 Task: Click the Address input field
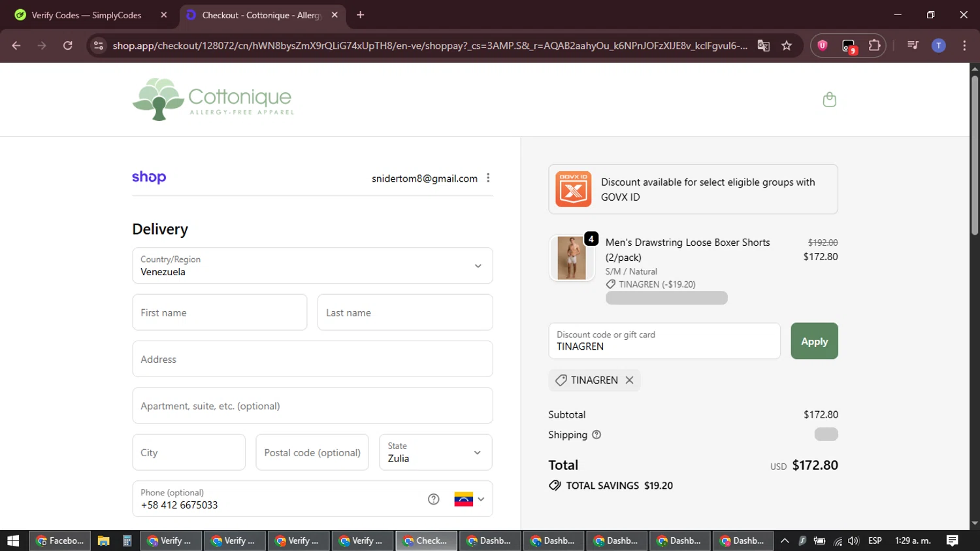(x=312, y=359)
